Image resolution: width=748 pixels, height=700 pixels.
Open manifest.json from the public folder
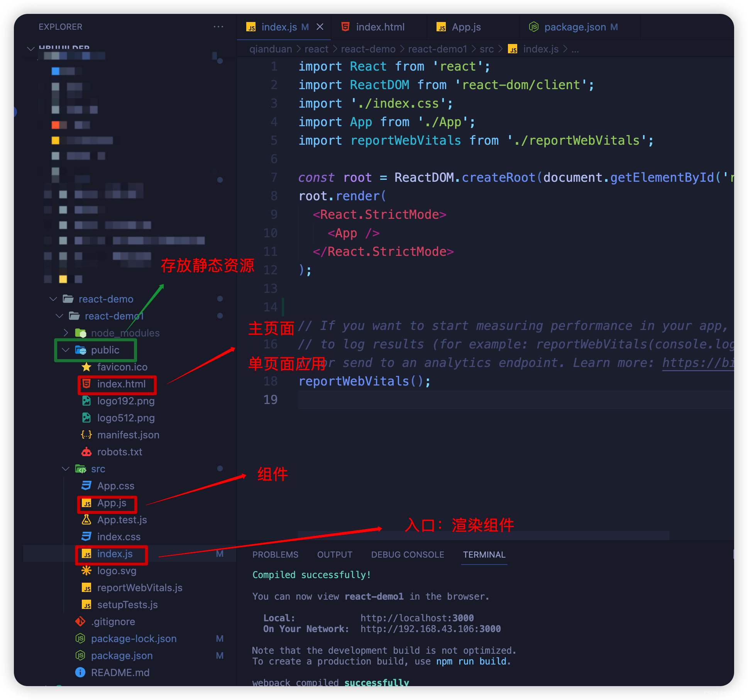point(128,435)
